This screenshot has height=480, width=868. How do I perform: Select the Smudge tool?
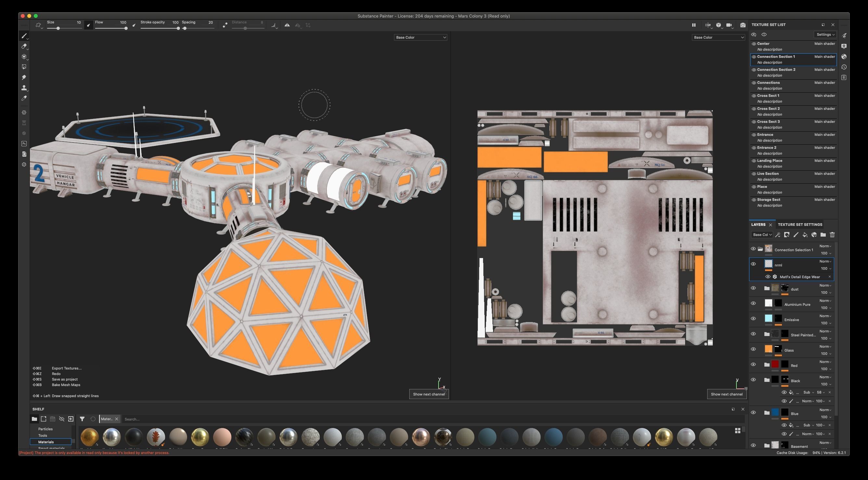(x=24, y=77)
